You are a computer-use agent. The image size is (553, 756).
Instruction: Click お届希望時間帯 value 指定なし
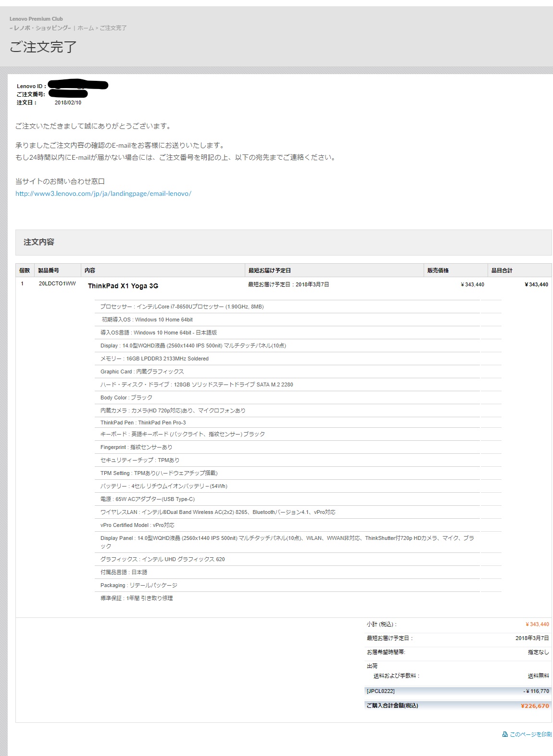tap(539, 652)
